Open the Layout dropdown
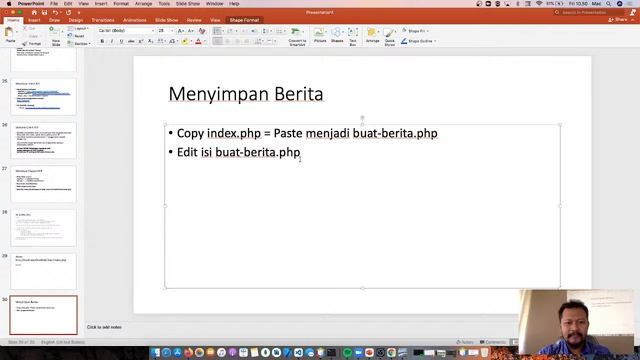This screenshot has height=360, width=640. pyautogui.click(x=78, y=29)
